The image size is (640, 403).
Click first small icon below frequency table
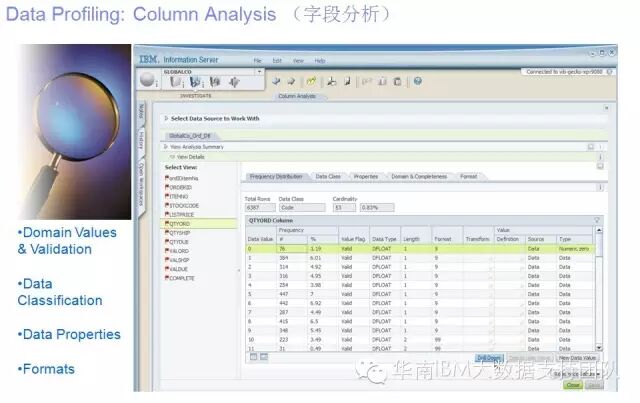coord(253,357)
